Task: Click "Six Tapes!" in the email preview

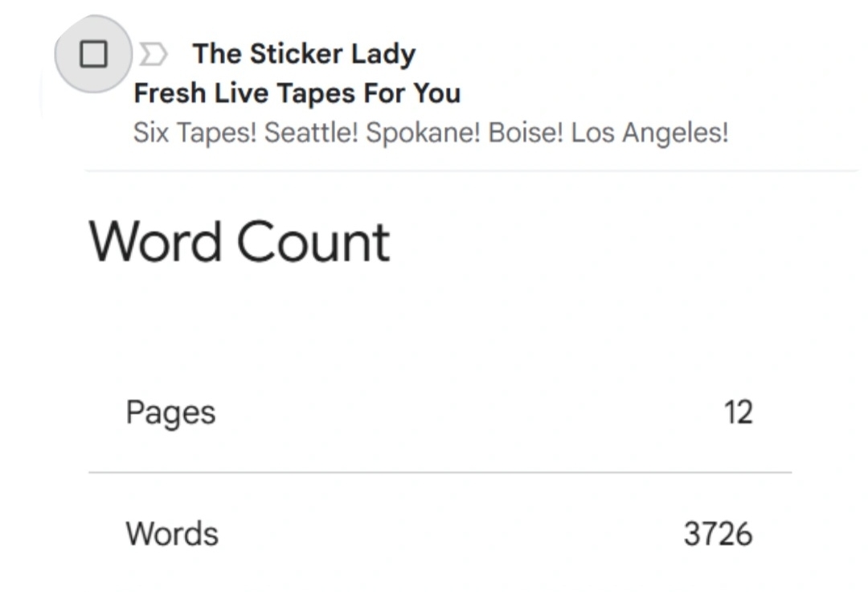Action: tap(194, 133)
